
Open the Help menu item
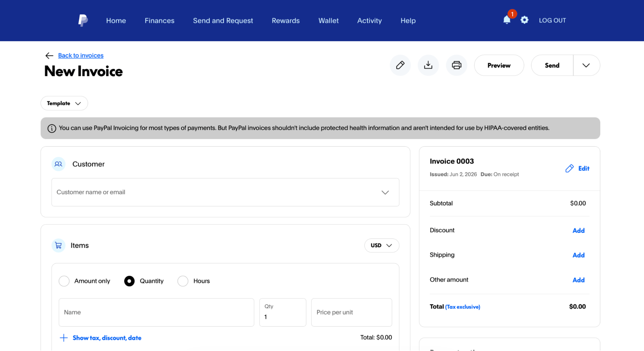408,20
